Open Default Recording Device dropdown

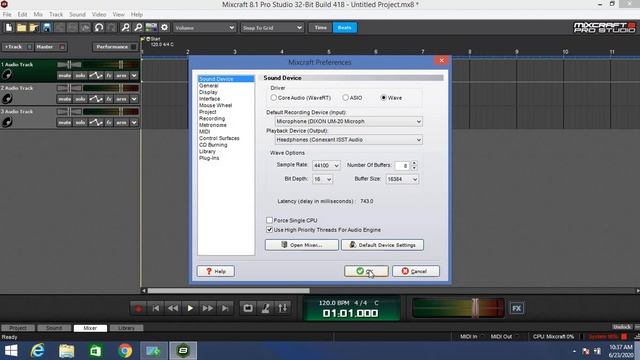point(349,121)
